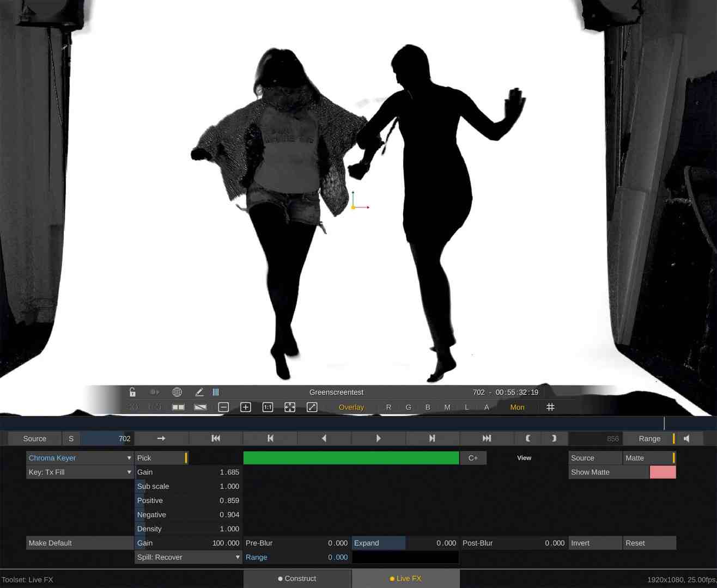Mute audio with the speaker icon
The width and height of the screenshot is (717, 588).
(687, 438)
